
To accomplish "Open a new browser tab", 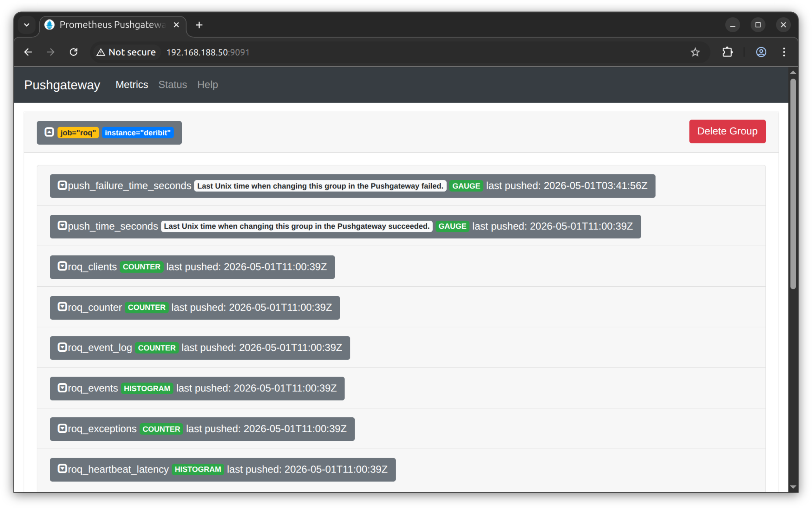I will 199,25.
